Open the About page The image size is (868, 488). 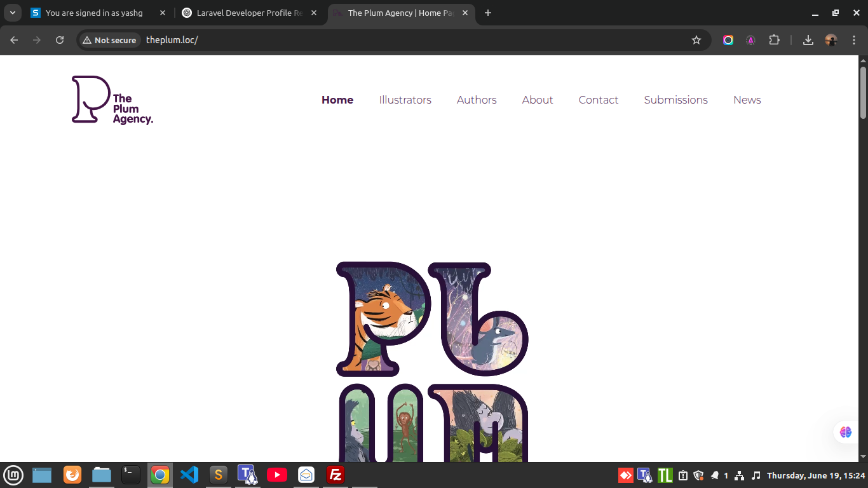pyautogui.click(x=538, y=100)
